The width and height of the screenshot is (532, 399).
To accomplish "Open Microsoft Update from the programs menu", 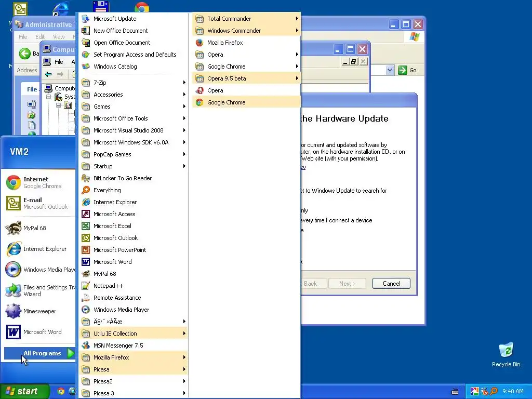I will click(133, 19).
